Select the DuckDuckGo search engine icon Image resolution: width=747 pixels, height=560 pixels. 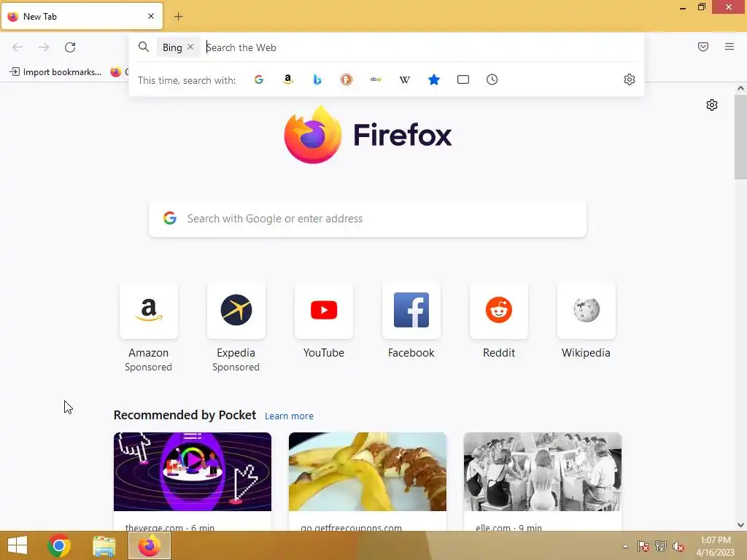[x=347, y=79]
